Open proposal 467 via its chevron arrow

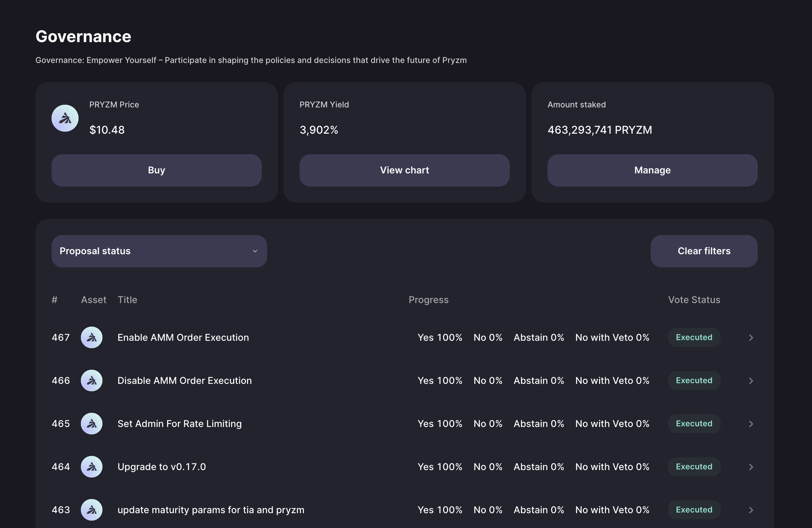[751, 338]
